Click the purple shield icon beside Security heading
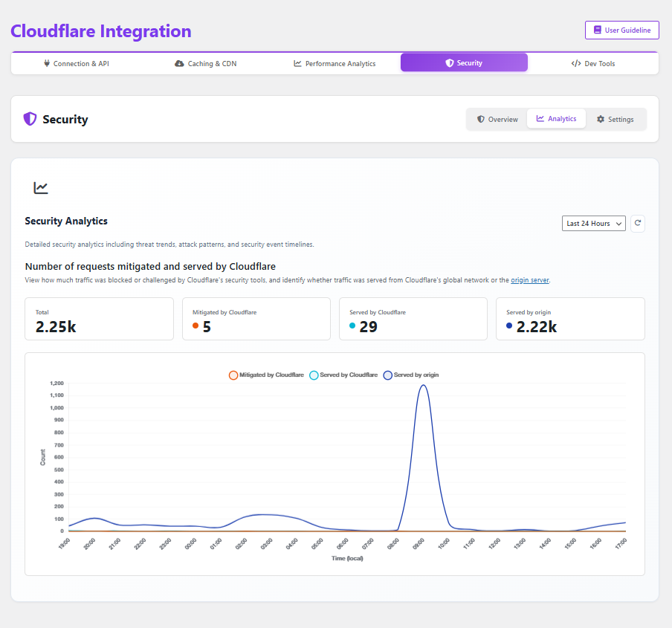Viewport: 672px width, 628px height. tap(30, 119)
